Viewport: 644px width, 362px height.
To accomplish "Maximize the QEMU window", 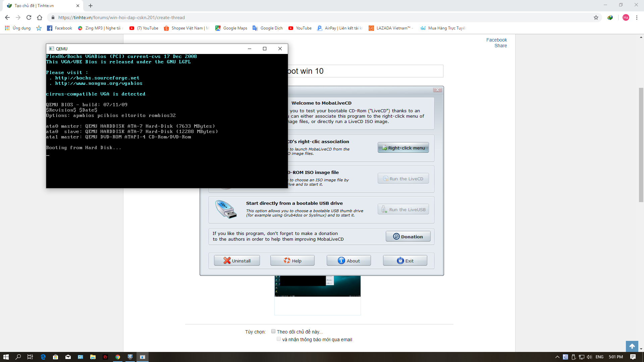I will coord(265,49).
